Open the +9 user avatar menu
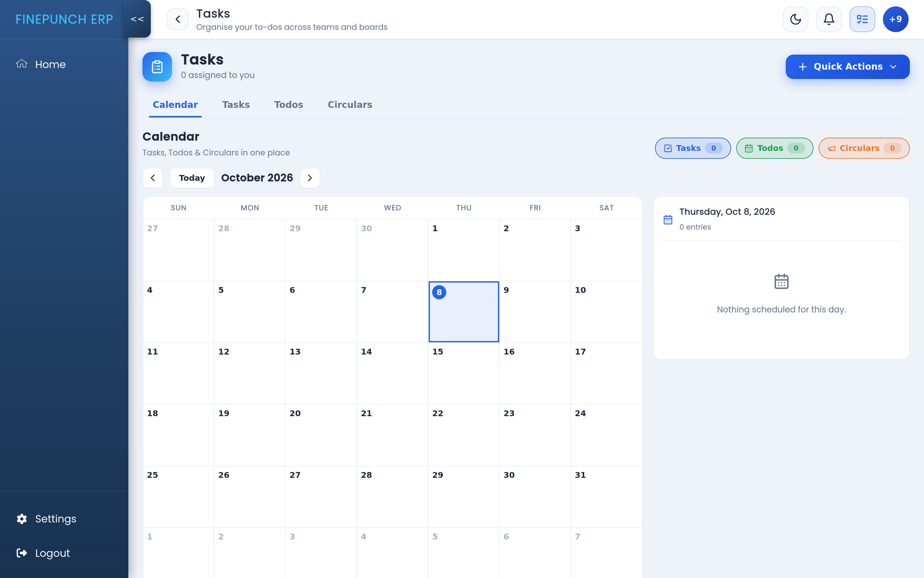 pos(895,19)
